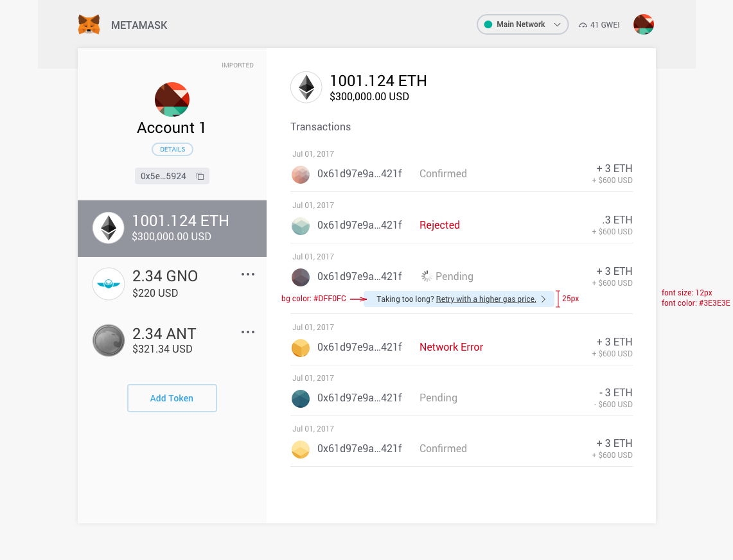
Task: Click the ETH diamond icon in the sidebar balance row
Action: point(108,227)
